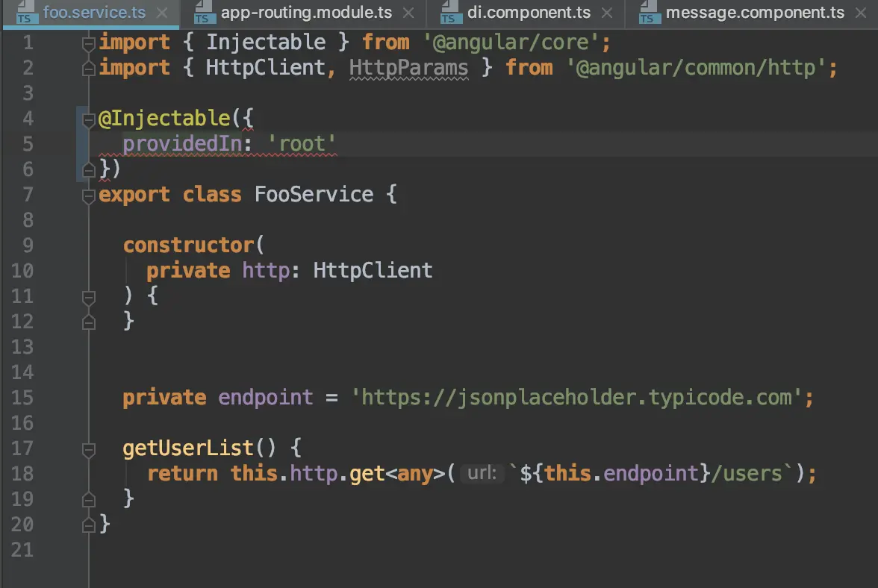Screen dimensions: 878x588
Task: Click the jsonplaceholder URL string
Action: [x=576, y=398]
